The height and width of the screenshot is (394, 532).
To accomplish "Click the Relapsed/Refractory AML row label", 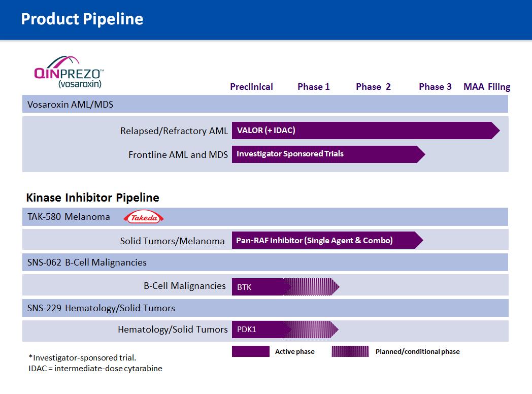I will 174,131.
